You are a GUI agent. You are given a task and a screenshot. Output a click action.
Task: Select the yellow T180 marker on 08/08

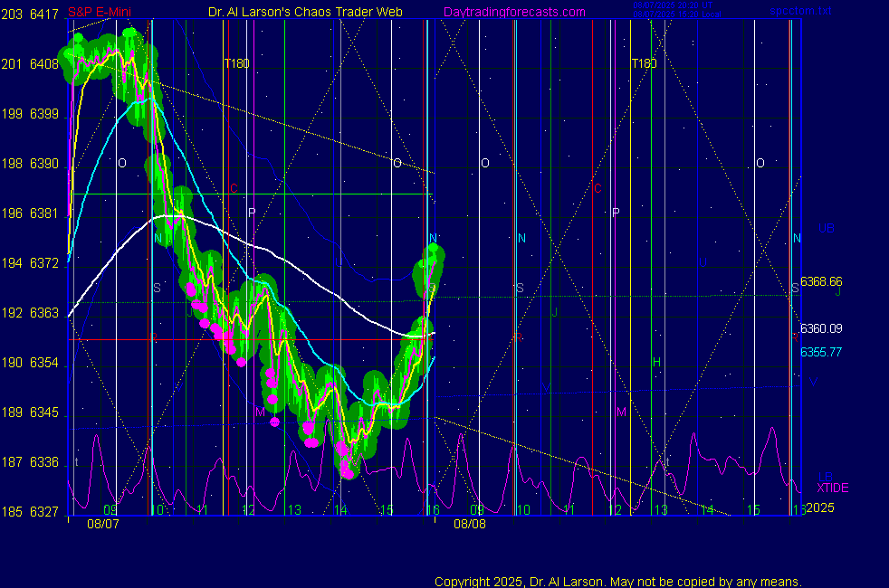pos(644,63)
